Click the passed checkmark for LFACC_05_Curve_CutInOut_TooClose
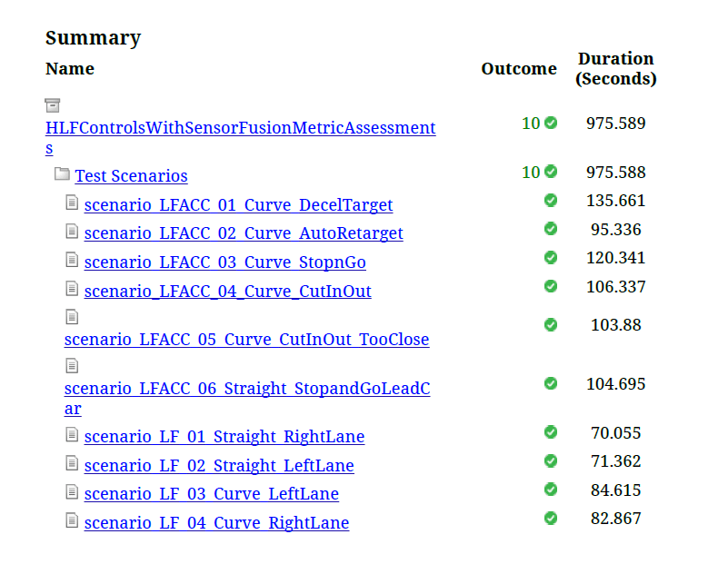Image resolution: width=728 pixels, height=564 pixels. pos(551,324)
